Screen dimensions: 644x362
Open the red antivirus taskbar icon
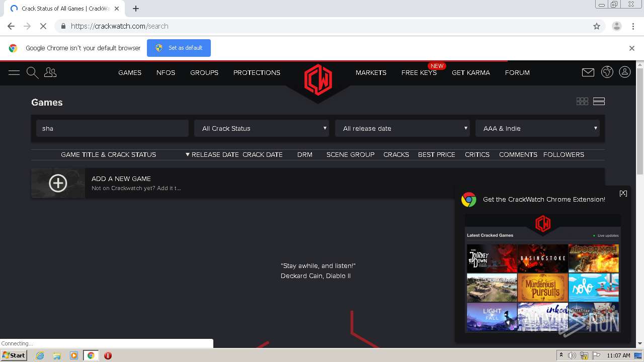point(108,355)
